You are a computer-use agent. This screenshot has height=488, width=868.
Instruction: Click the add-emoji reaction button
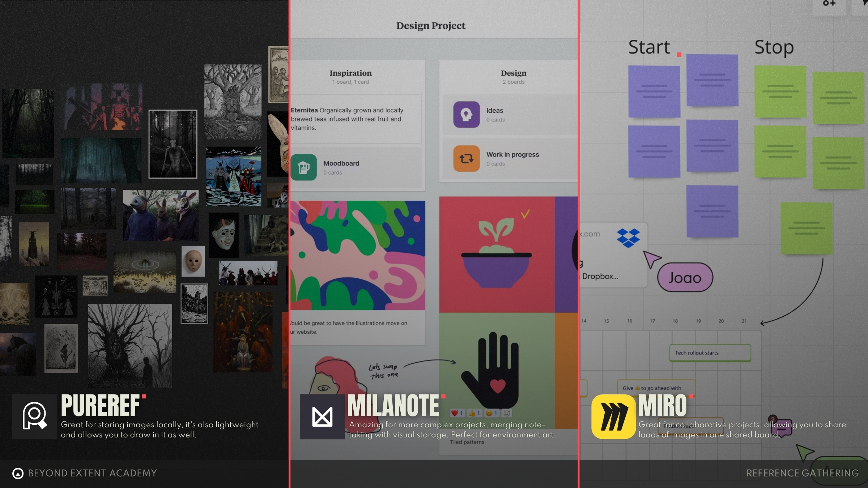(x=507, y=413)
